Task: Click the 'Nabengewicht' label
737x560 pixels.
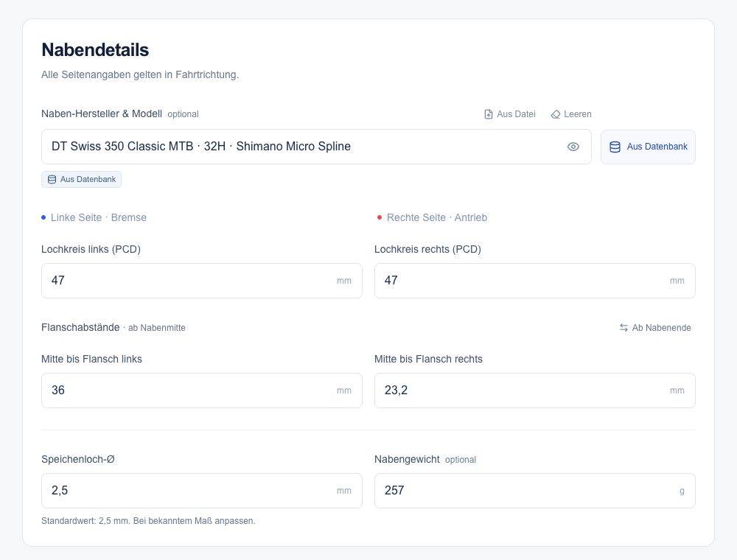Action: point(407,459)
